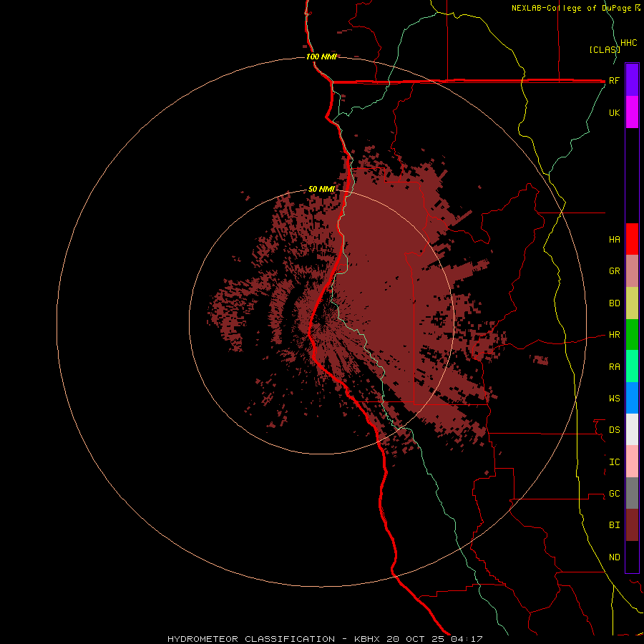The width and height of the screenshot is (644, 644).
Task: Click the BD yellow legend swatch
Action: 632,303
